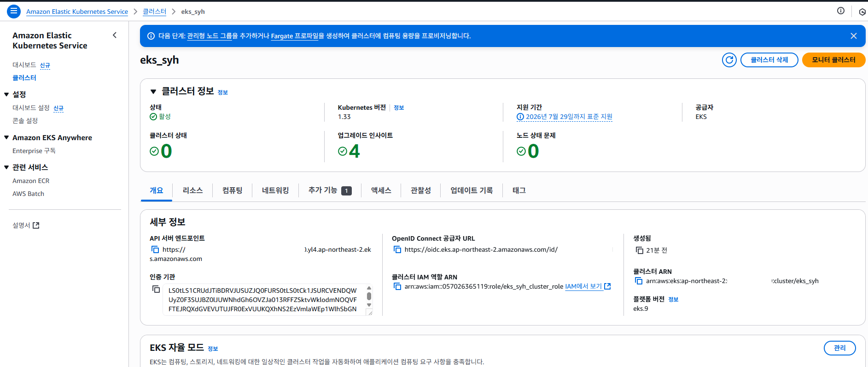The image size is (868, 367).
Task: Switch to the 리소스 tab
Action: coord(192,190)
